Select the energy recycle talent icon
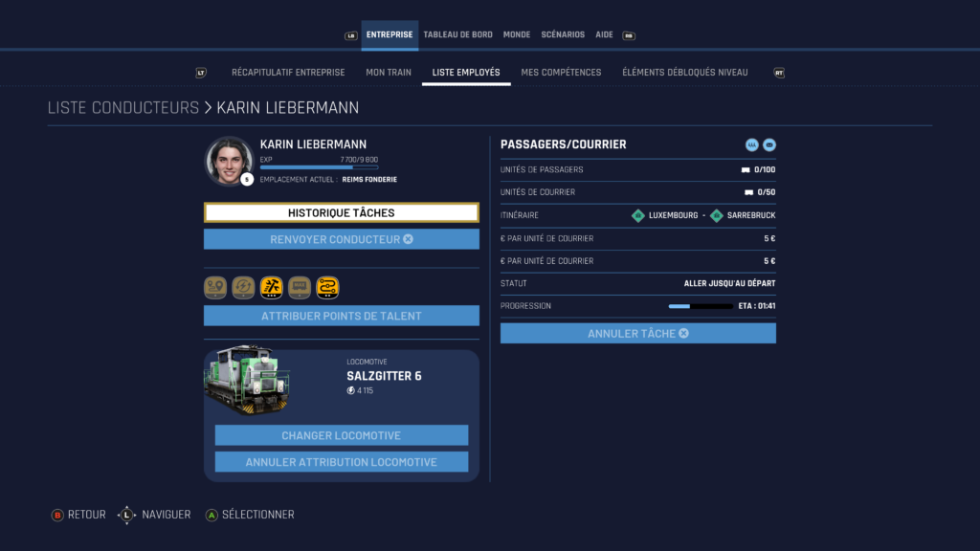 (x=243, y=287)
